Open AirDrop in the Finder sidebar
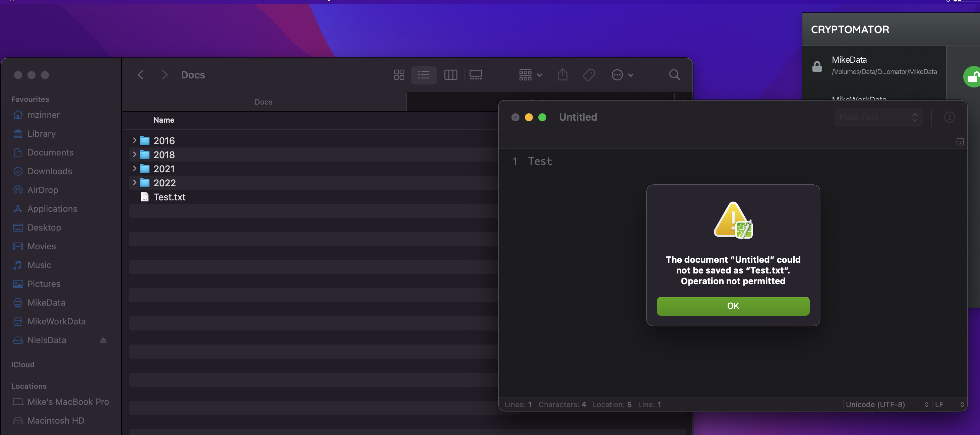Image resolution: width=980 pixels, height=435 pixels. pos(43,190)
